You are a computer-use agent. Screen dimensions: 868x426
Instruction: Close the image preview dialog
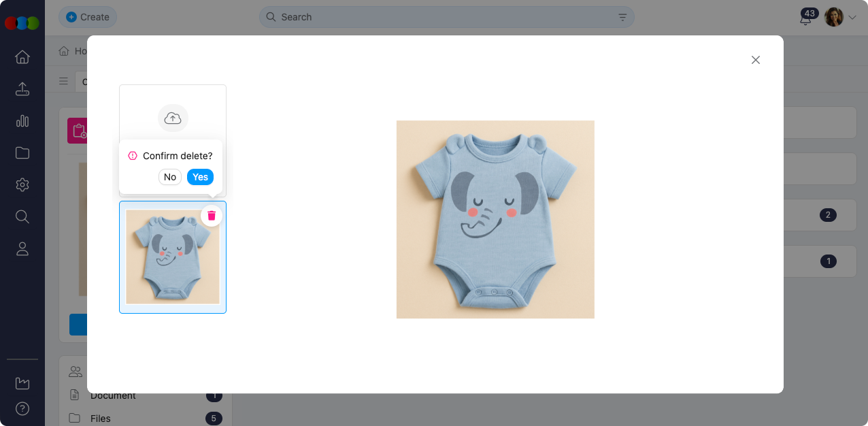(x=755, y=60)
